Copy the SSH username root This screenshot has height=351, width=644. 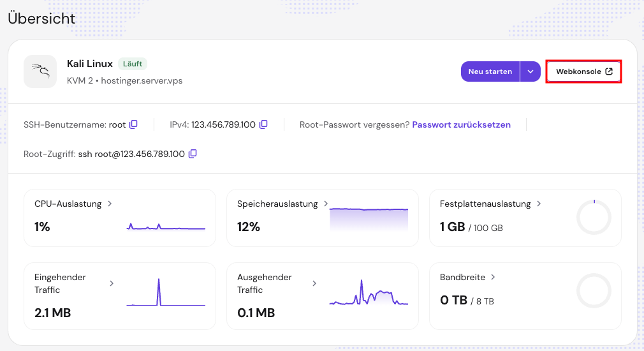point(133,124)
